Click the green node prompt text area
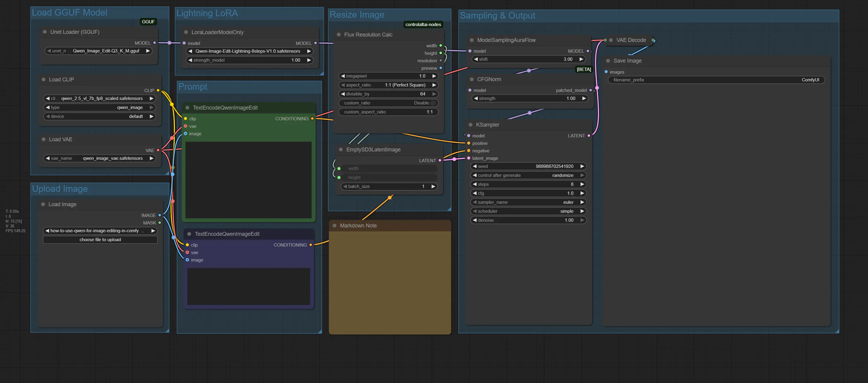Screen dimensions: 868x383 click(x=248, y=180)
